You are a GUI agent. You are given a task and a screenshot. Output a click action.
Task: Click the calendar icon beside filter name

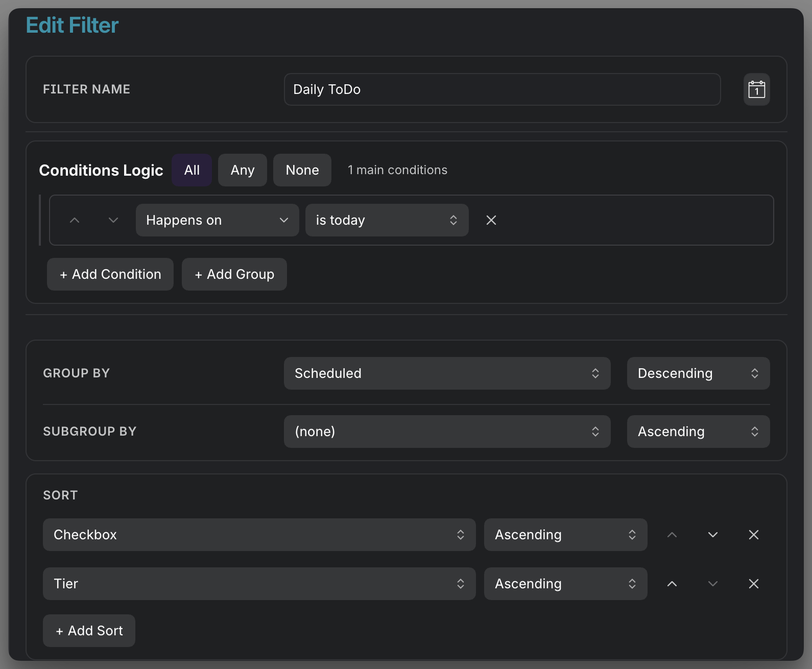(x=756, y=89)
